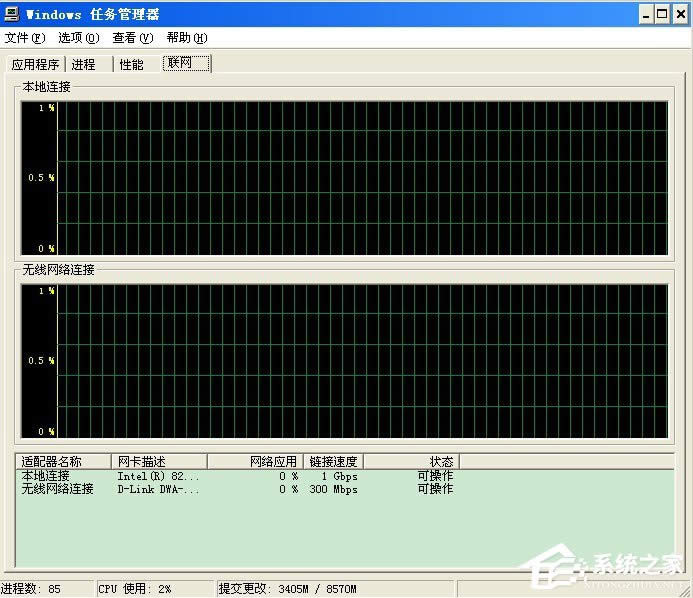Select the 本地连接 adapter row
Viewport: 693px width, 598px height.
tap(46, 476)
